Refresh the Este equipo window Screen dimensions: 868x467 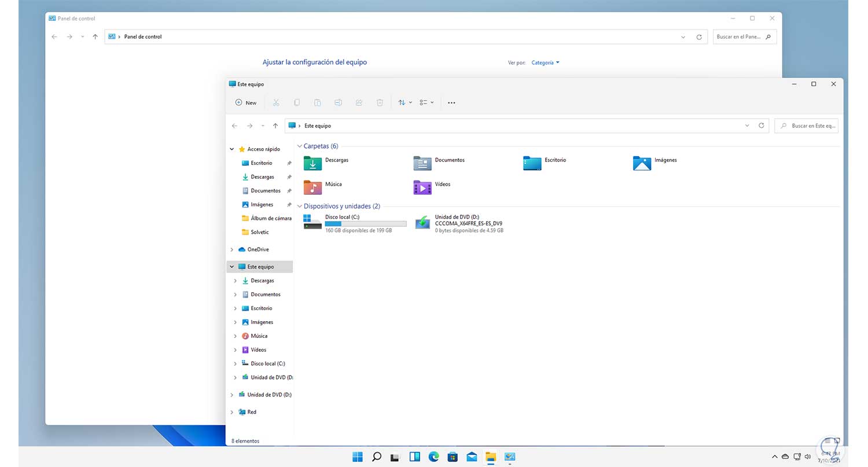click(762, 126)
